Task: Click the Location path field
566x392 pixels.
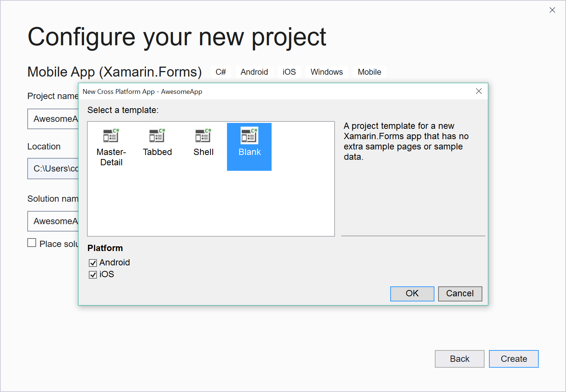Action: pos(53,169)
